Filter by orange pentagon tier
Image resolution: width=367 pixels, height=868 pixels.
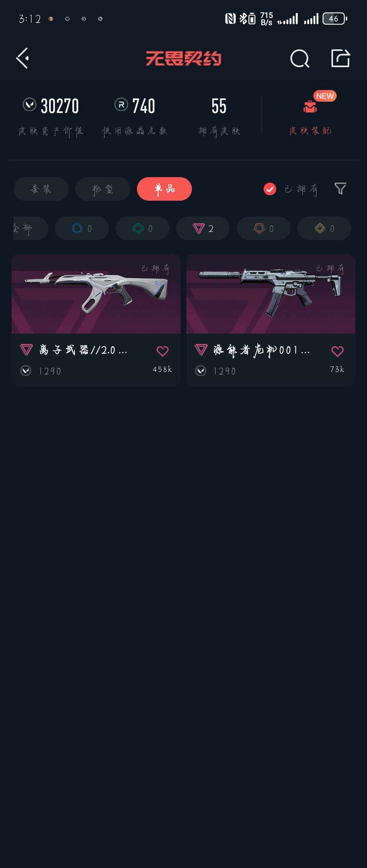pos(264,228)
